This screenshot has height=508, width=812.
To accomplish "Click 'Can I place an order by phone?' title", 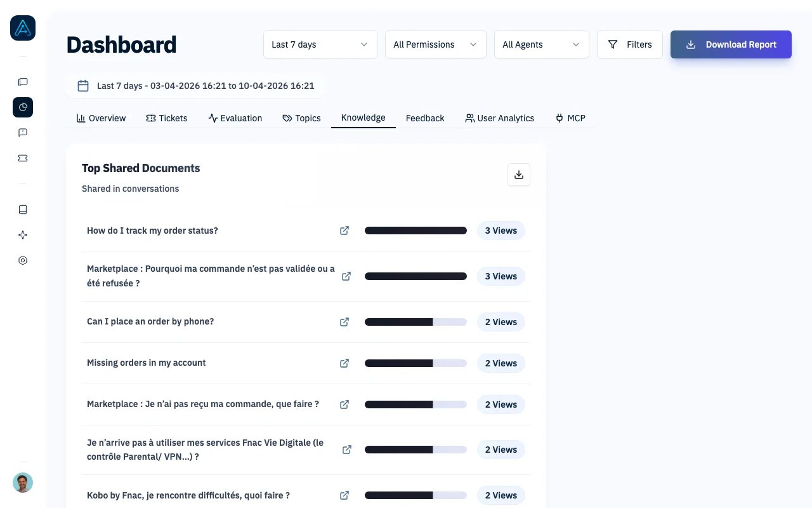I will click(x=150, y=321).
